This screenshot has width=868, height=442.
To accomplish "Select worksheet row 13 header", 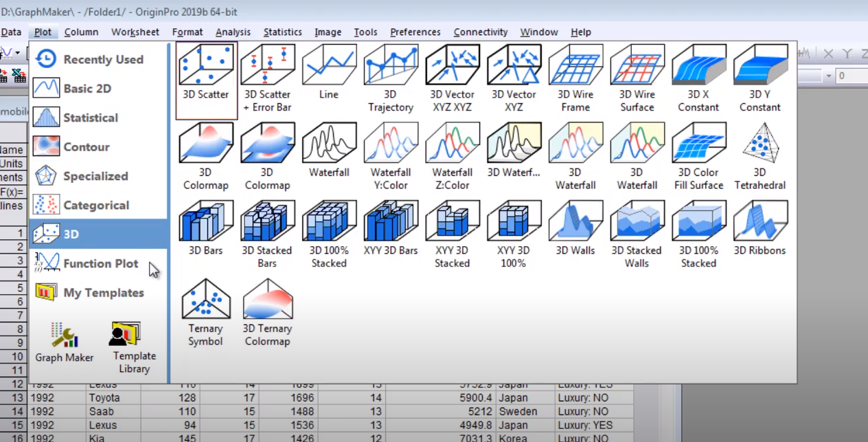I will [x=15, y=398].
